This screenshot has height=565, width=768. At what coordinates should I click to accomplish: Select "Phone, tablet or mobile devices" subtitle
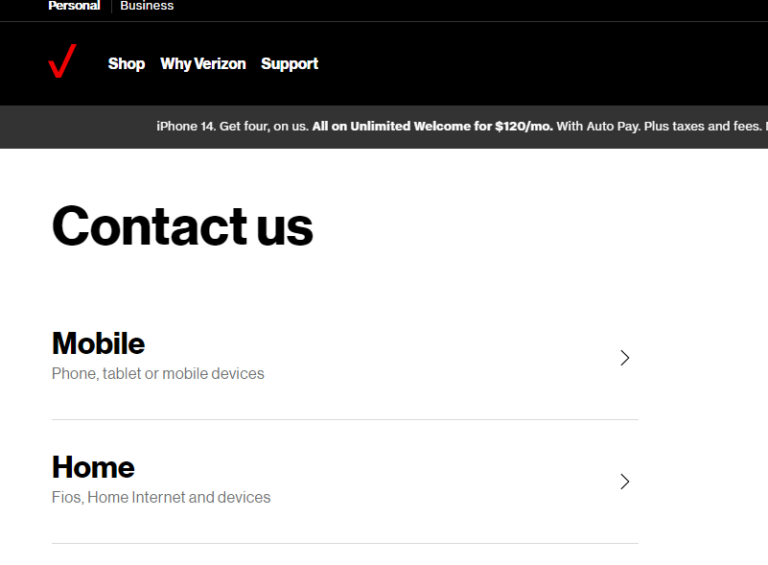coord(158,374)
